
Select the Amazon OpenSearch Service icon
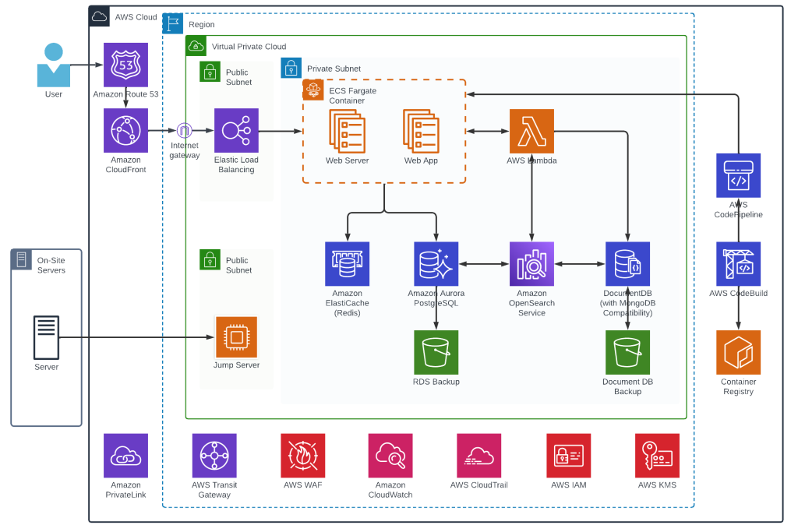(531, 263)
